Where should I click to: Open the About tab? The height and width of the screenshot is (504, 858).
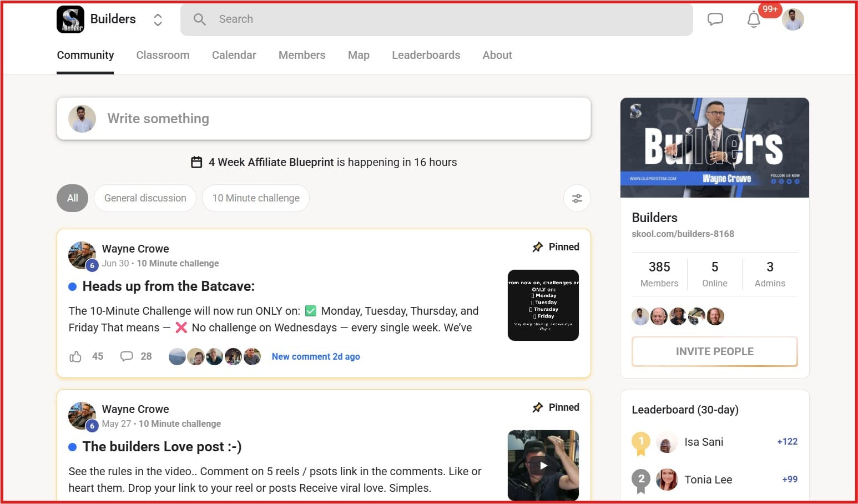pos(497,55)
